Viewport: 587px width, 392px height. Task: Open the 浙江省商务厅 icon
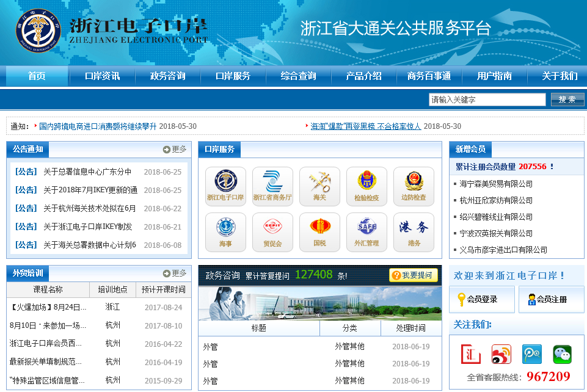[272, 186]
